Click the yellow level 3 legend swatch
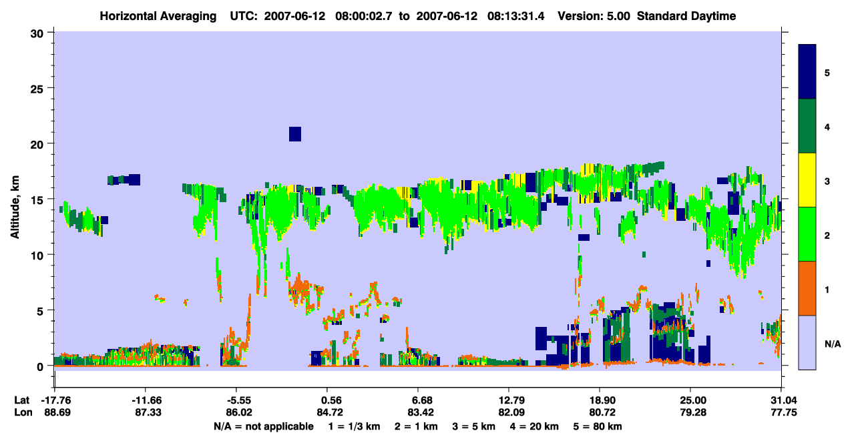The width and height of the screenshot is (868, 445). [x=808, y=180]
